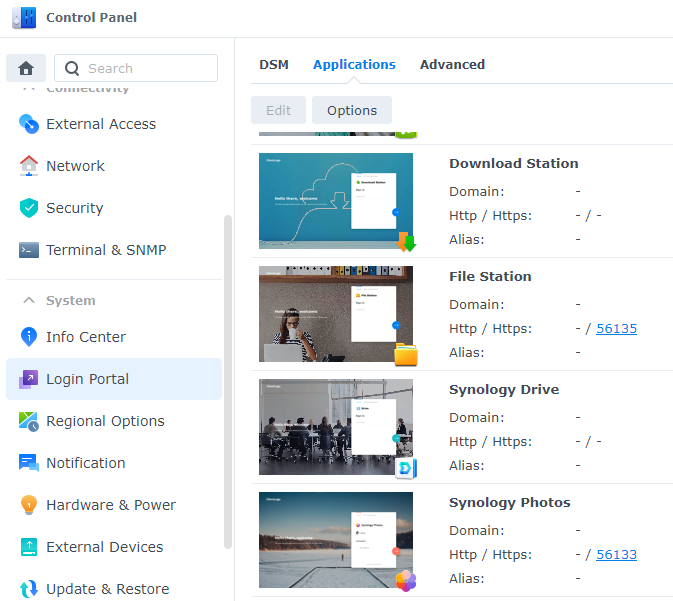The image size is (673, 601).
Task: Select Synology Drive login preview thumbnail
Action: (336, 427)
